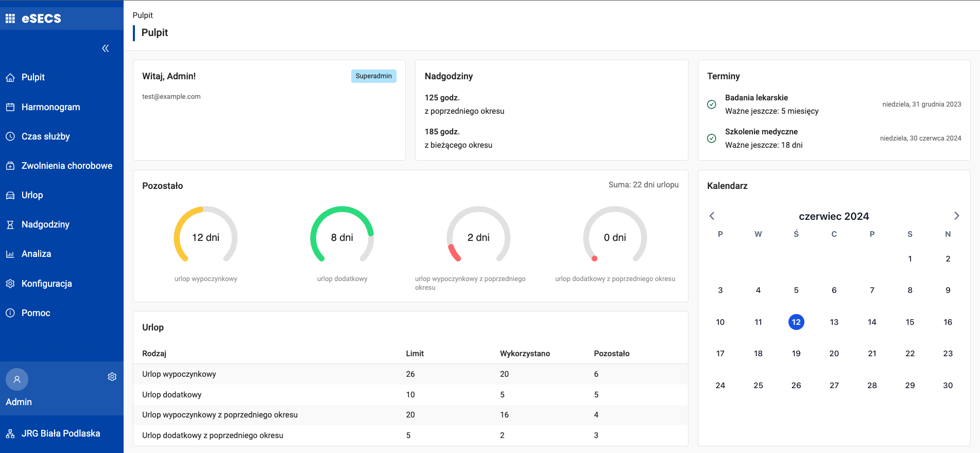Click the Nadgodziny hourglass icon

click(10, 225)
